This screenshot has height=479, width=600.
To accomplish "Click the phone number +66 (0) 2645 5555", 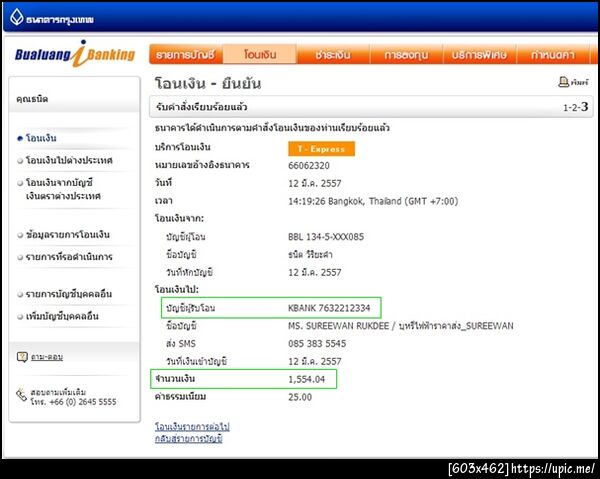I will (83, 402).
